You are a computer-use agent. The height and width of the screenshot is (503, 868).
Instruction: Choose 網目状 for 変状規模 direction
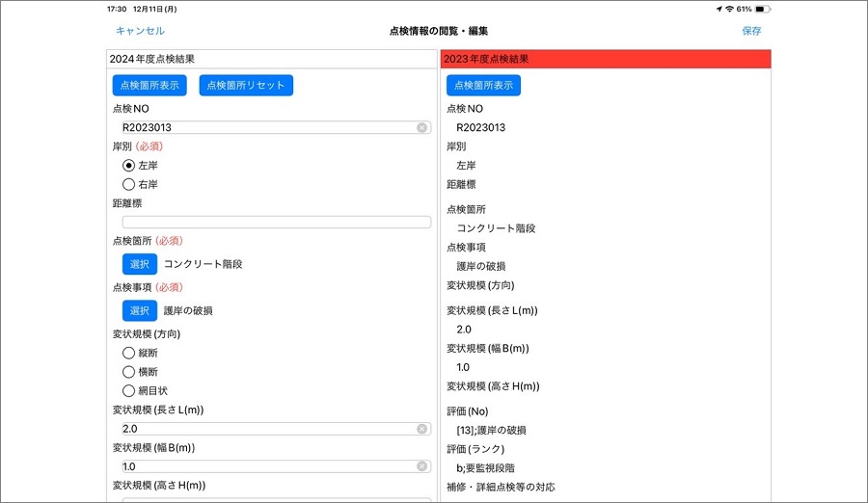128,390
